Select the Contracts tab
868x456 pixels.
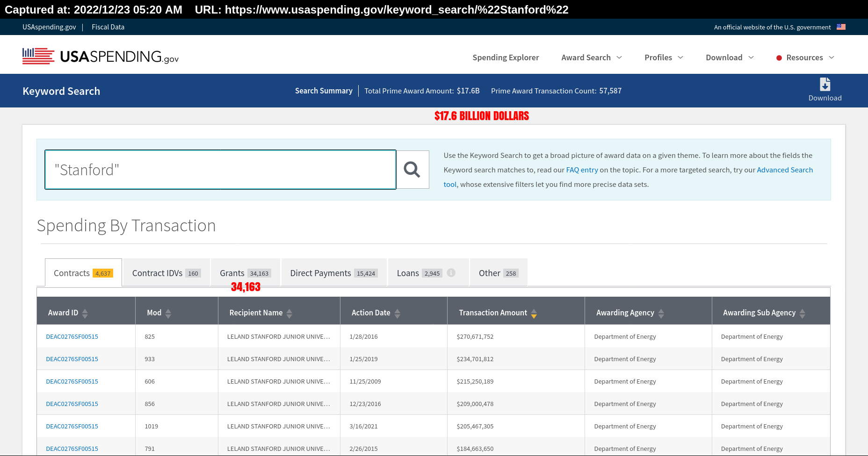tap(83, 273)
